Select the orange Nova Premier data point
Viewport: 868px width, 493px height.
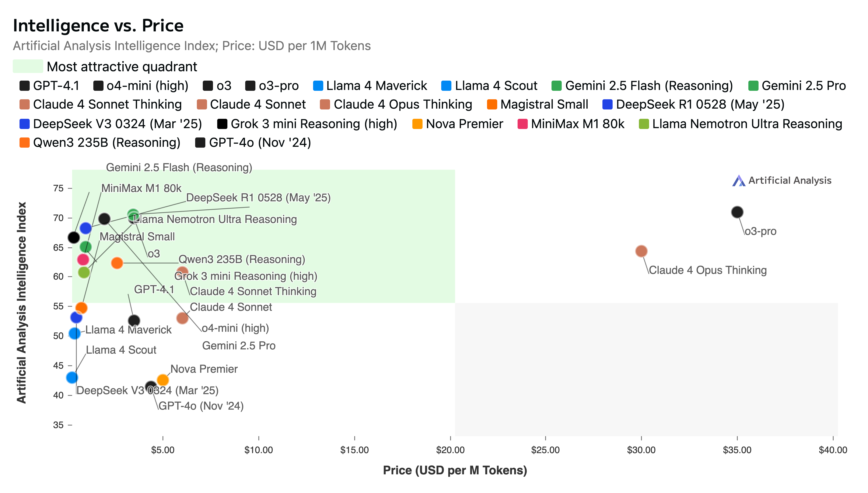click(163, 380)
